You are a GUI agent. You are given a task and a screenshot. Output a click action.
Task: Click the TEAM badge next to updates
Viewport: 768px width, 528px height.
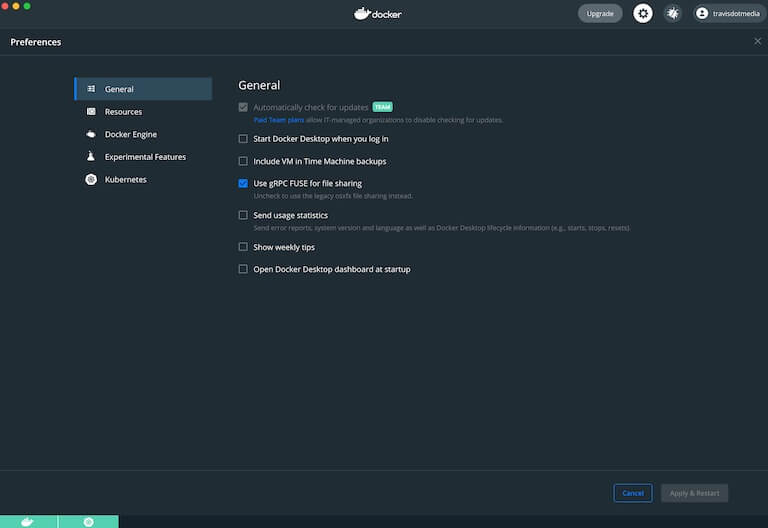click(382, 107)
